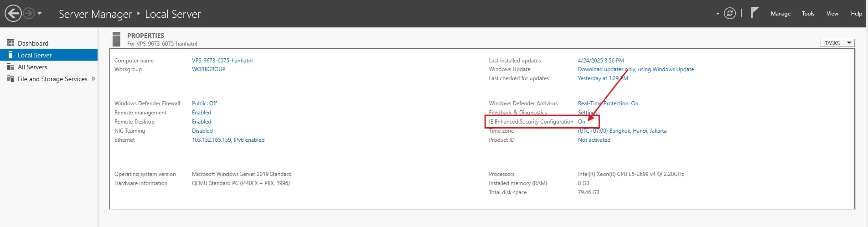Click QEMU Standard PC hardware information value
Viewport: 868px width, 227px height.
[241, 183]
